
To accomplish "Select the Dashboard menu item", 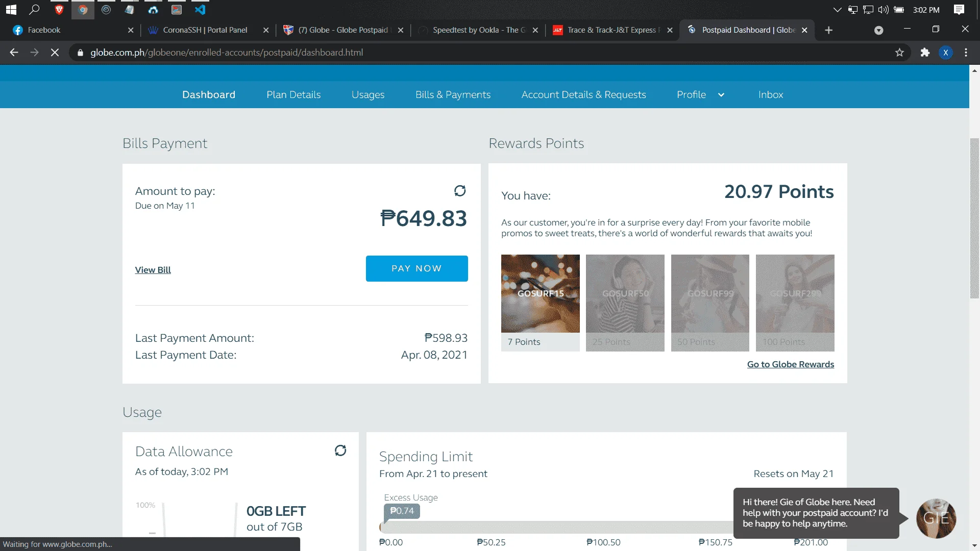I will (x=209, y=95).
